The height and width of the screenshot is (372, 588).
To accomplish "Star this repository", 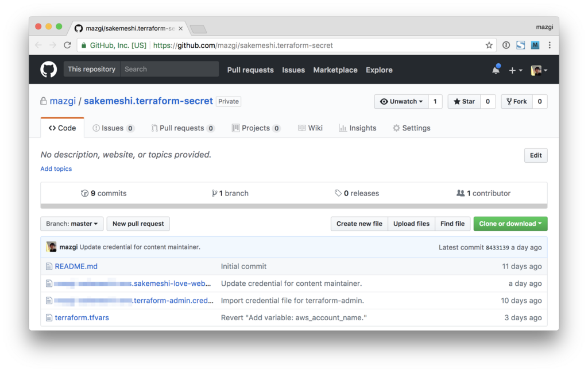I will tap(464, 101).
